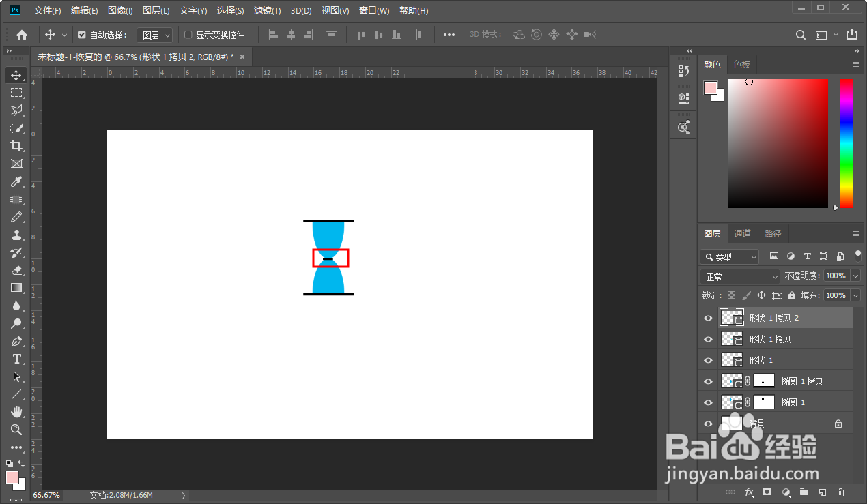
Task: Switch to the 色板 tab
Action: click(x=741, y=64)
